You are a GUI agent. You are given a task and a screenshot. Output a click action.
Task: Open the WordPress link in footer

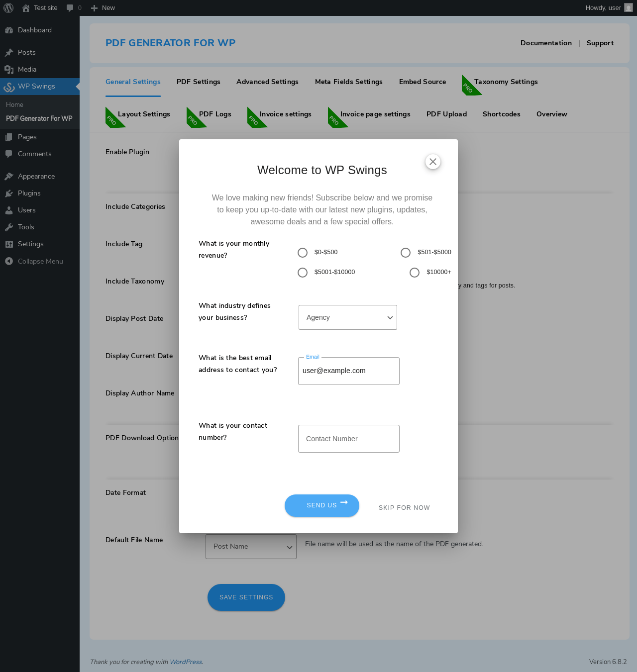click(x=186, y=662)
